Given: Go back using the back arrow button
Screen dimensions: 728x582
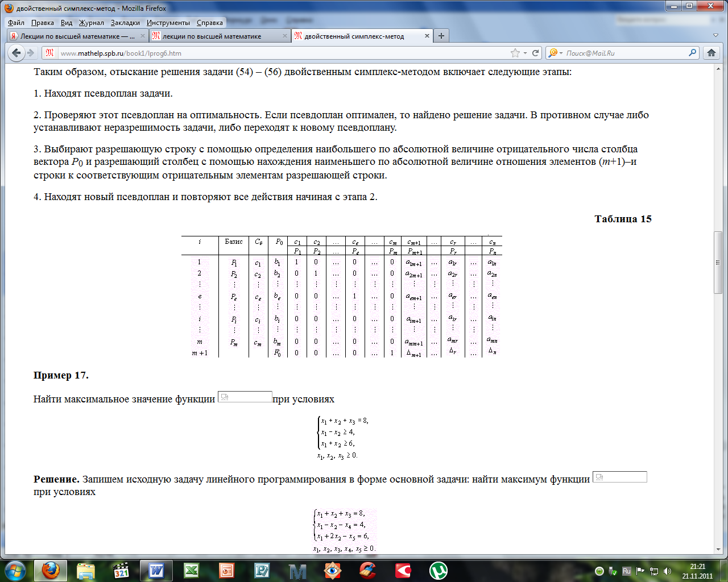Looking at the screenshot, I should 16,53.
